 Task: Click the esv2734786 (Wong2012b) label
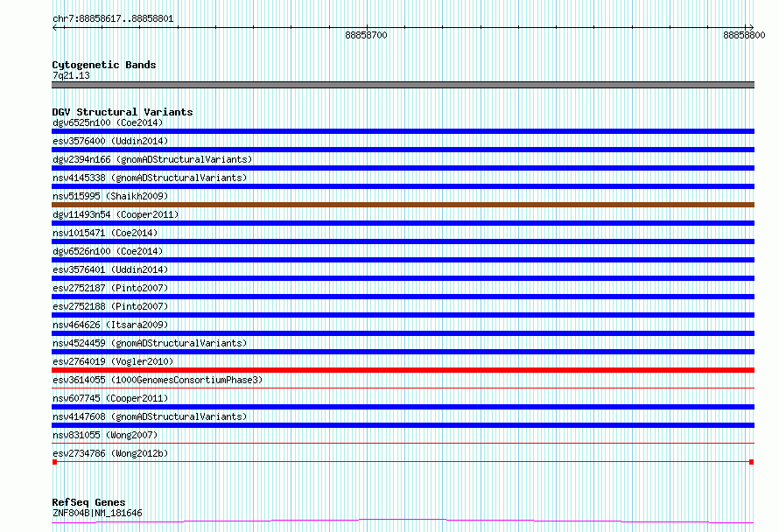coord(110,453)
